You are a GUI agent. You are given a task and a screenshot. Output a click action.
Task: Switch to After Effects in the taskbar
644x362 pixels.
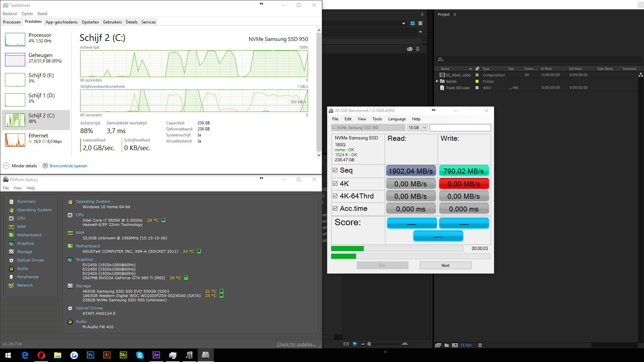coord(156,355)
